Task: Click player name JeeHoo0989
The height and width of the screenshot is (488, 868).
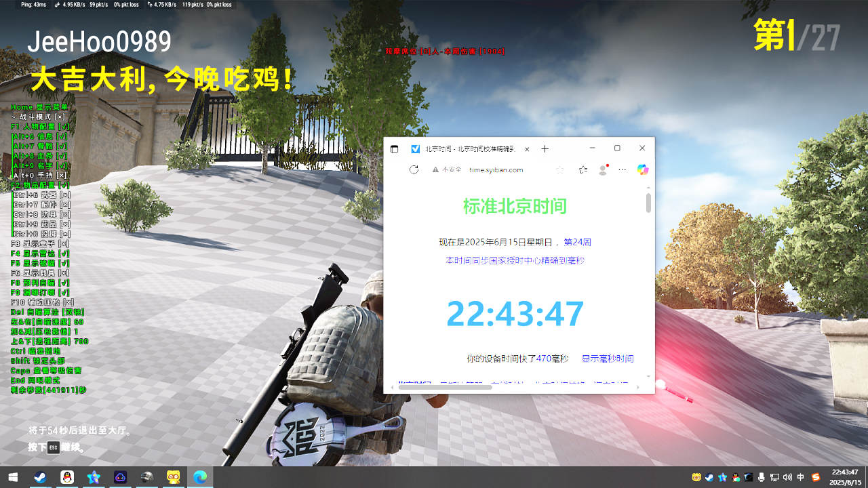Action: [99, 42]
